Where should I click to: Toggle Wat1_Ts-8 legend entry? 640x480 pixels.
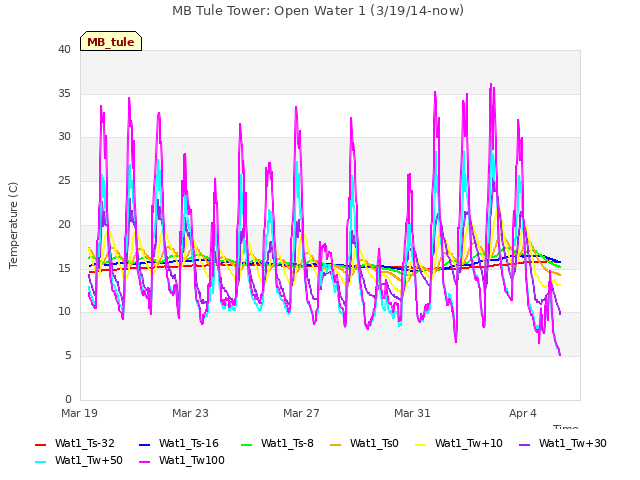[277, 443]
